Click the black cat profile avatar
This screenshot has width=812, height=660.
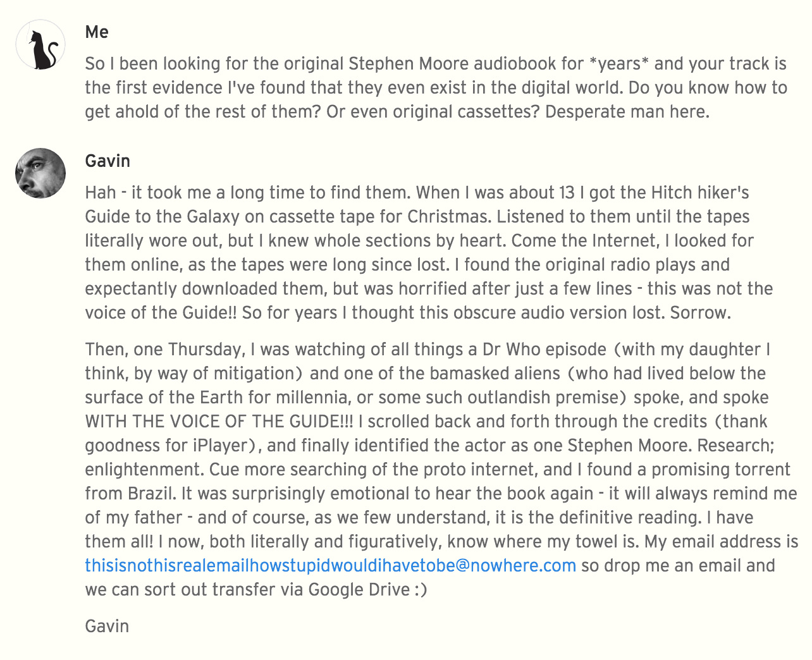[40, 44]
